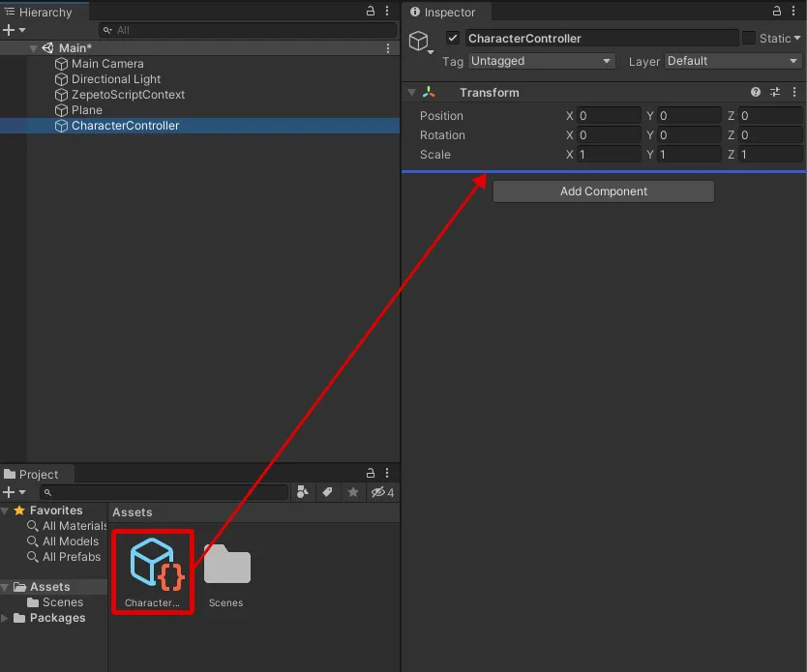Click the Transform component axes icon

429,92
